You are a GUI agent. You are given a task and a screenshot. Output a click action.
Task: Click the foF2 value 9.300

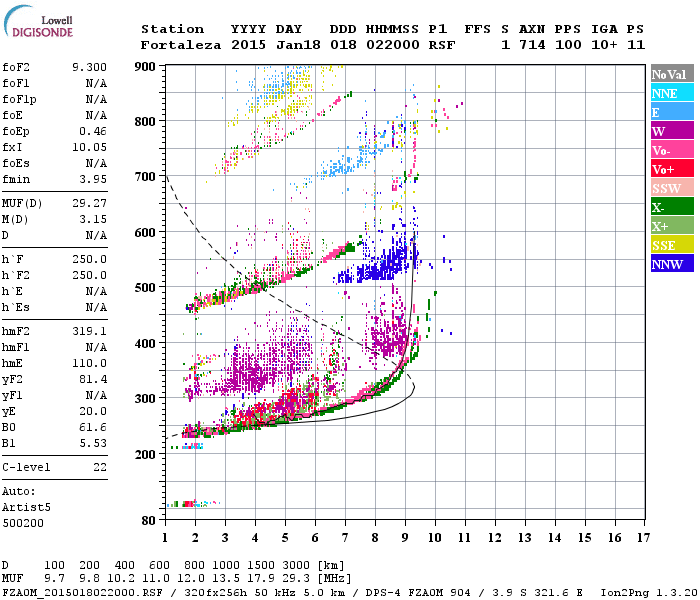point(89,67)
